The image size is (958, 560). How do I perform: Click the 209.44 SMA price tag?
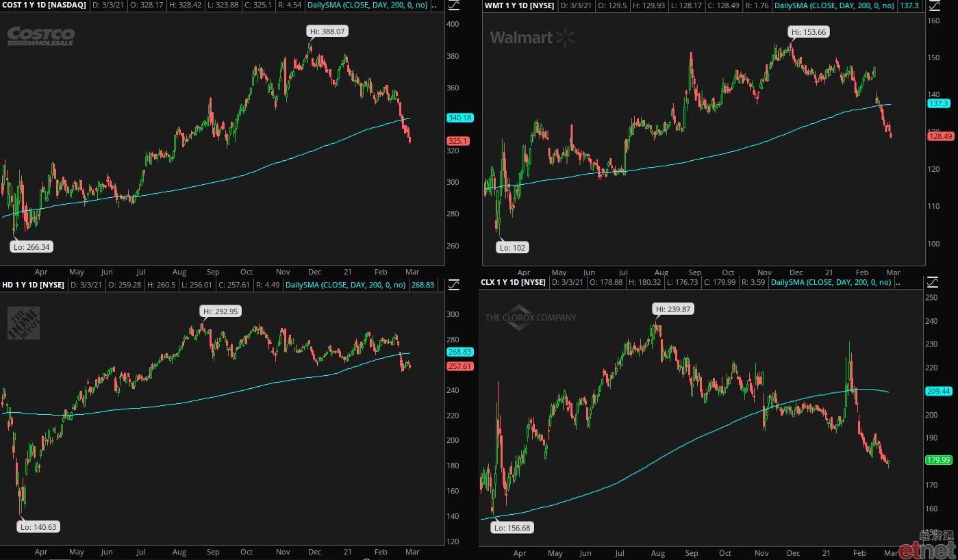coord(938,392)
